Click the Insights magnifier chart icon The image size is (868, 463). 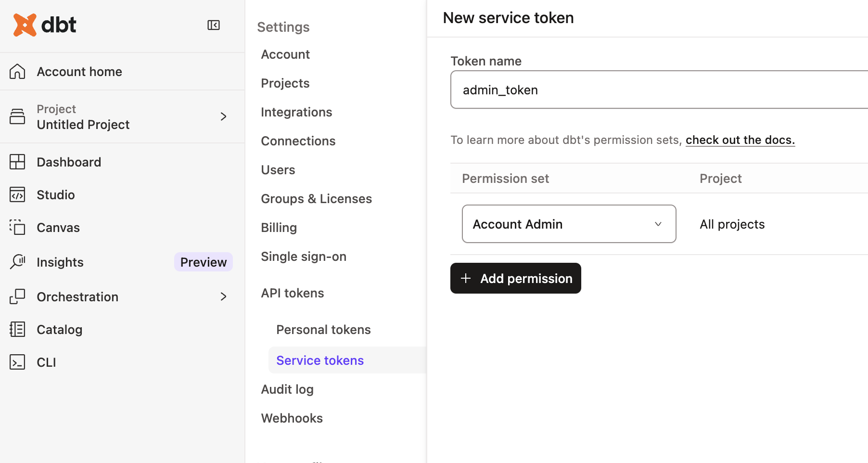tap(17, 262)
